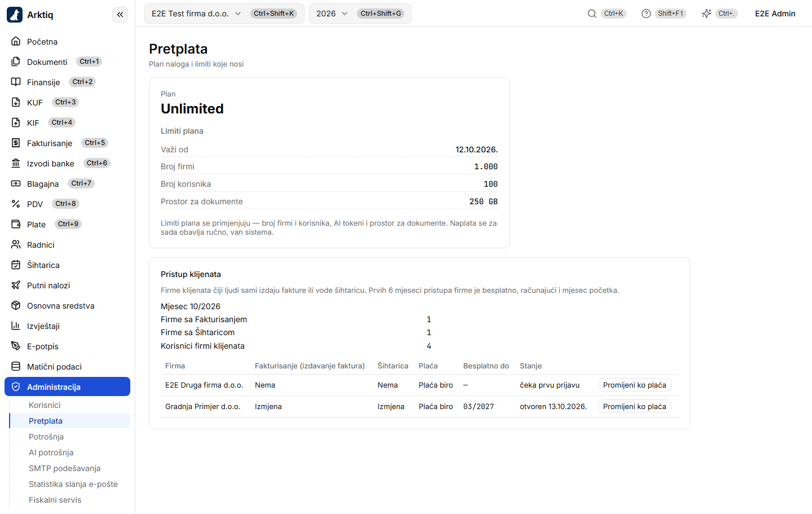Click the Plate wallet icon
812x514 pixels.
pyautogui.click(x=16, y=225)
